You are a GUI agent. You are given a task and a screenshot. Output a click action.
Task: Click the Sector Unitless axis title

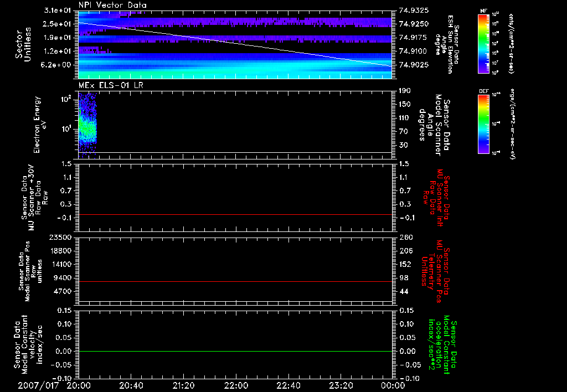[x=23, y=44]
